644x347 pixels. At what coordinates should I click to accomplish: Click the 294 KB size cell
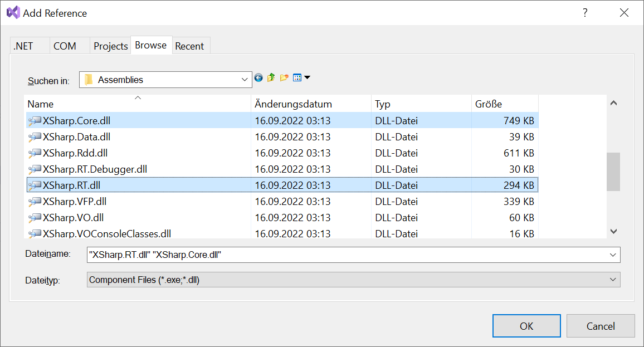coord(519,185)
